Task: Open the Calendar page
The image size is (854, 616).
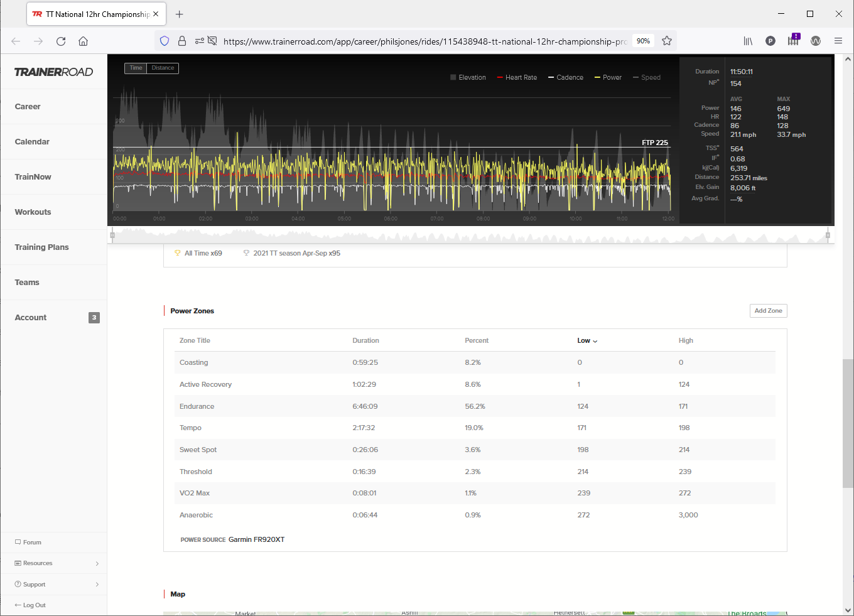Action: [x=32, y=142]
